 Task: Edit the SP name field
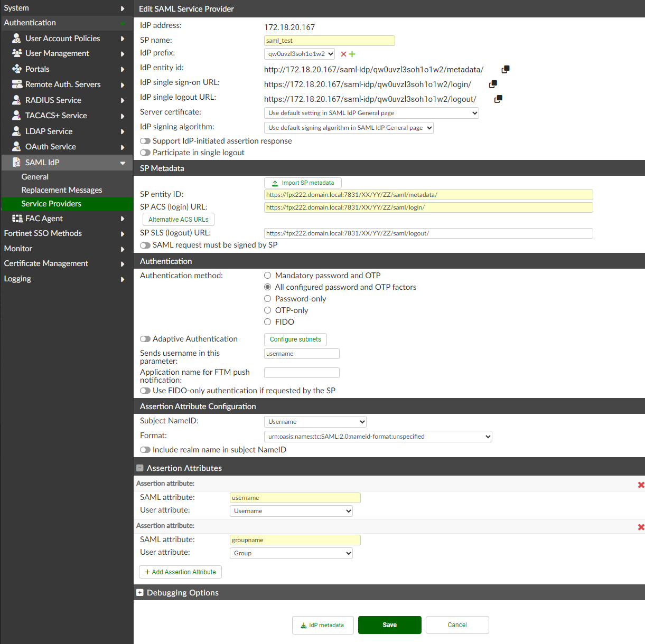[329, 40]
